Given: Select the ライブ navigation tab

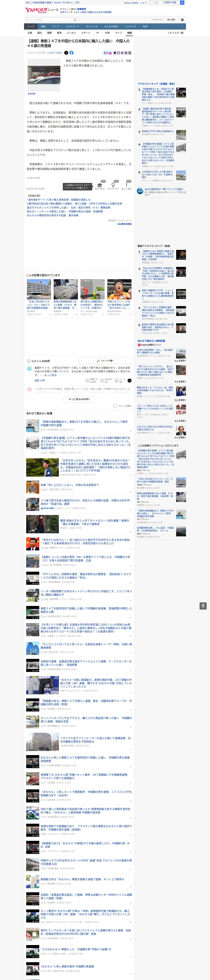Looking at the screenshot, I should 56,27.
